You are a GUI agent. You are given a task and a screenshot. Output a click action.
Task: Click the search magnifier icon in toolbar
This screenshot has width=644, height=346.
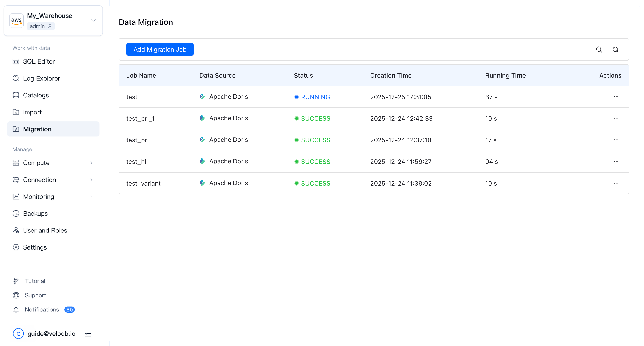[599, 49]
